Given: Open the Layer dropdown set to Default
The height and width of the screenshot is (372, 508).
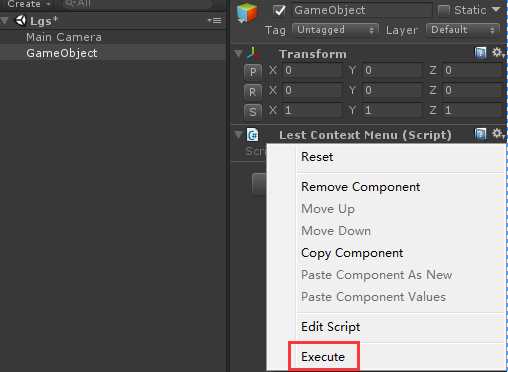Looking at the screenshot, I should click(463, 30).
